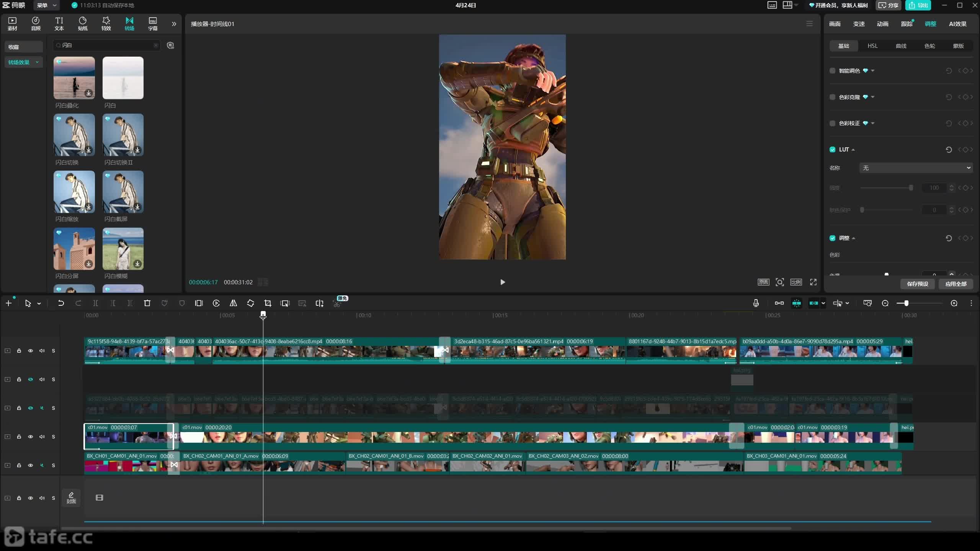
Task: Collapse the LUT section arrow
Action: (853, 150)
